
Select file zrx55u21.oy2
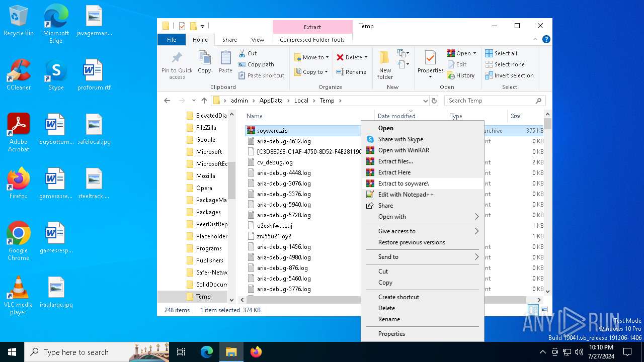(274, 236)
